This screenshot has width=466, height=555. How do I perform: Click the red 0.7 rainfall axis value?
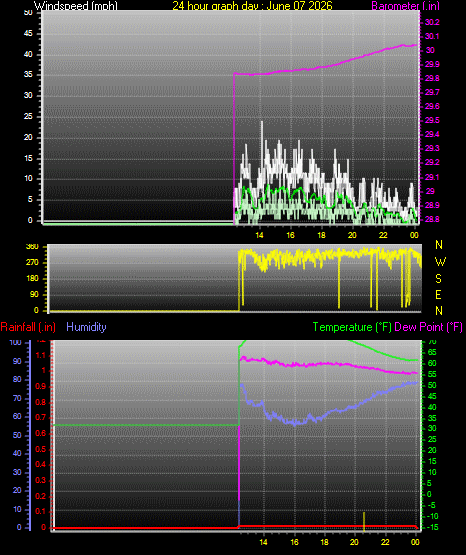click(41, 418)
